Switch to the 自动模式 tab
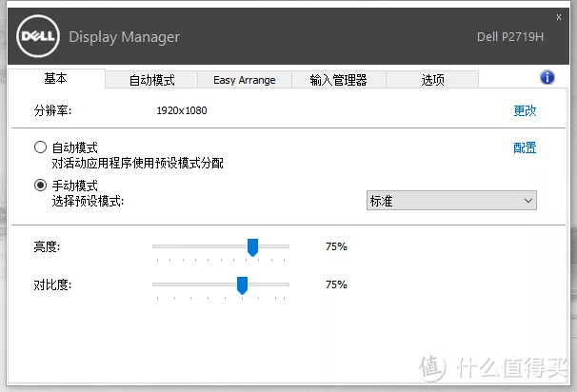Image resolution: width=577 pixels, height=392 pixels. [x=151, y=80]
